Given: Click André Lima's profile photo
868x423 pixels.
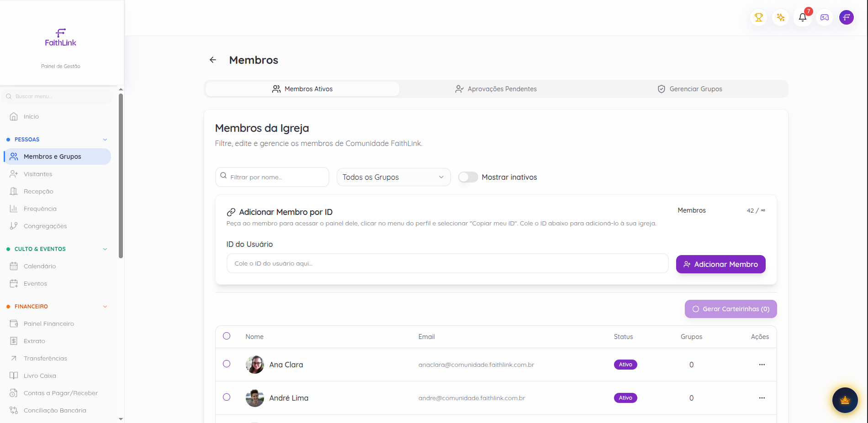Looking at the screenshot, I should [255, 398].
